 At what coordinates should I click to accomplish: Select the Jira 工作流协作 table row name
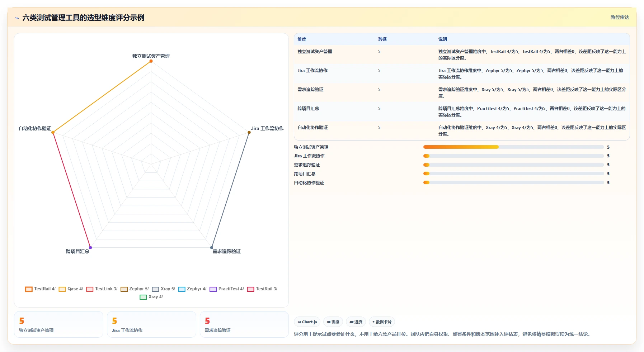click(312, 71)
